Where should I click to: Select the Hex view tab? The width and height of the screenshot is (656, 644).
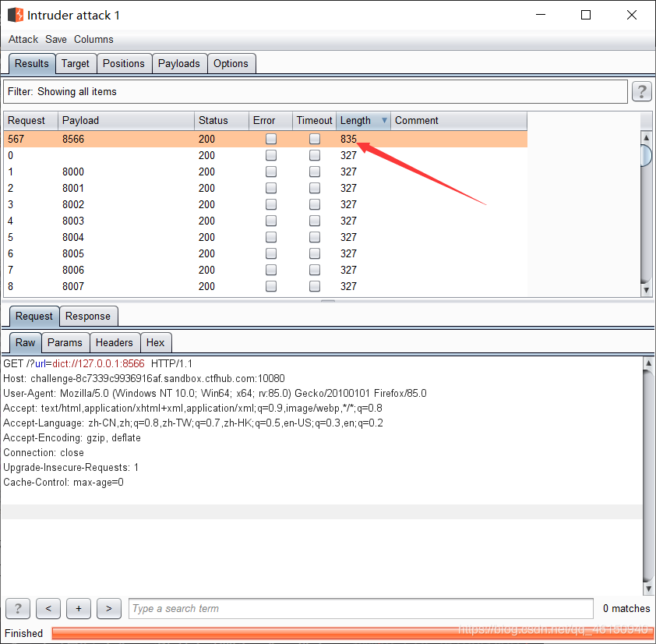155,342
